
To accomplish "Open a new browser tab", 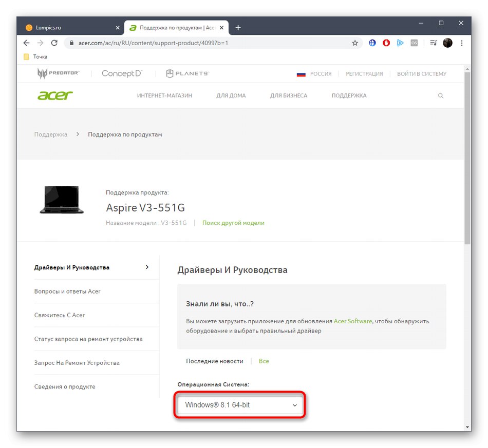I will (238, 28).
